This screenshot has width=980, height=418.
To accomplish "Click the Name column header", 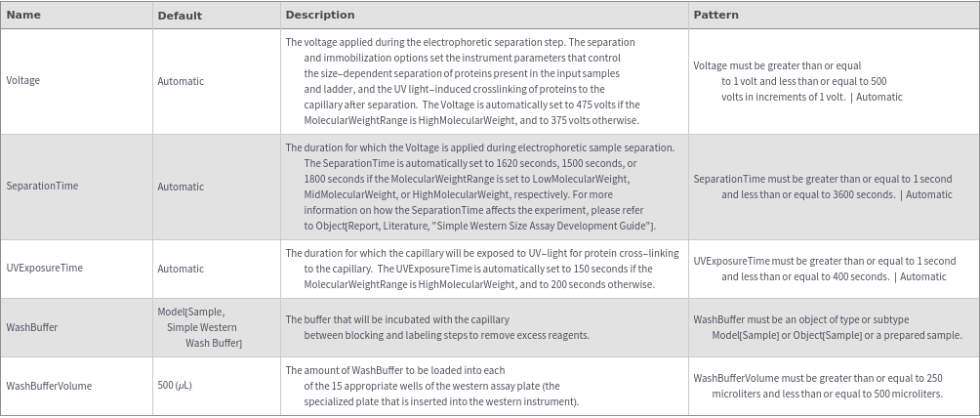I will pyautogui.click(x=23, y=16).
